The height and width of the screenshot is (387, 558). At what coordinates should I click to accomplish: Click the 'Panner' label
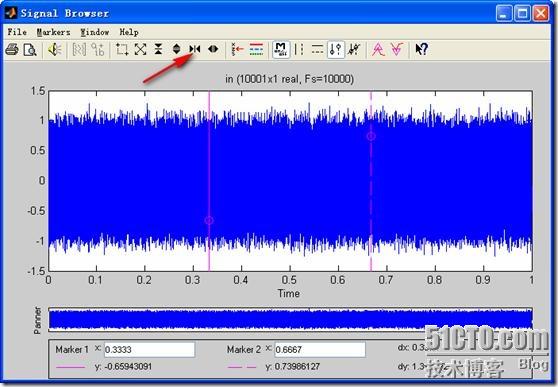[38, 320]
